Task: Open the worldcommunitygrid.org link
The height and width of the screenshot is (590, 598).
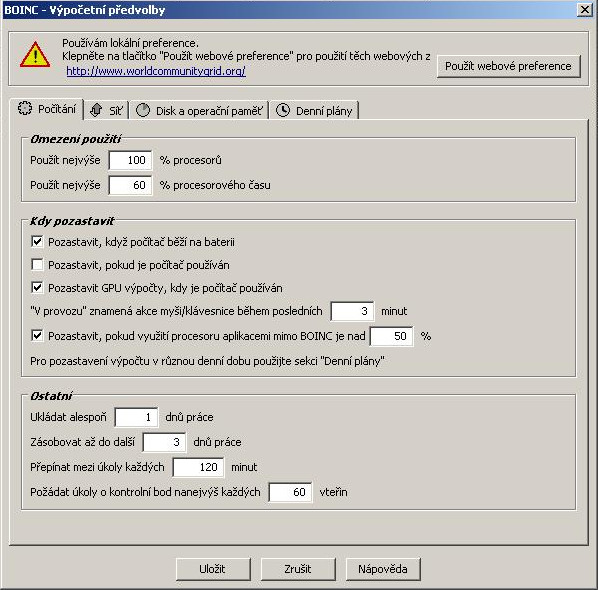Action: click(x=156, y=71)
